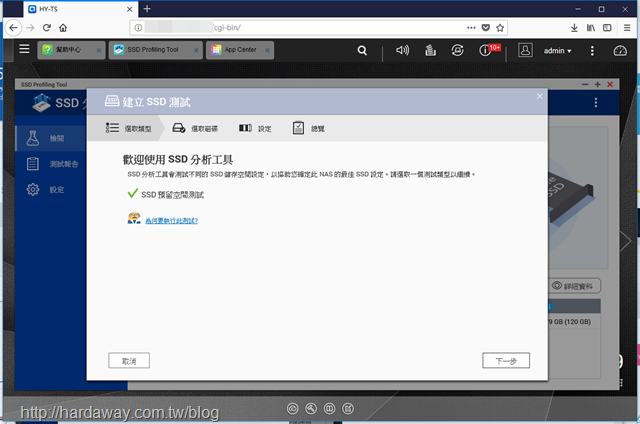Select the SSD over-provisioning test option
The image size is (640, 424).
click(x=166, y=194)
